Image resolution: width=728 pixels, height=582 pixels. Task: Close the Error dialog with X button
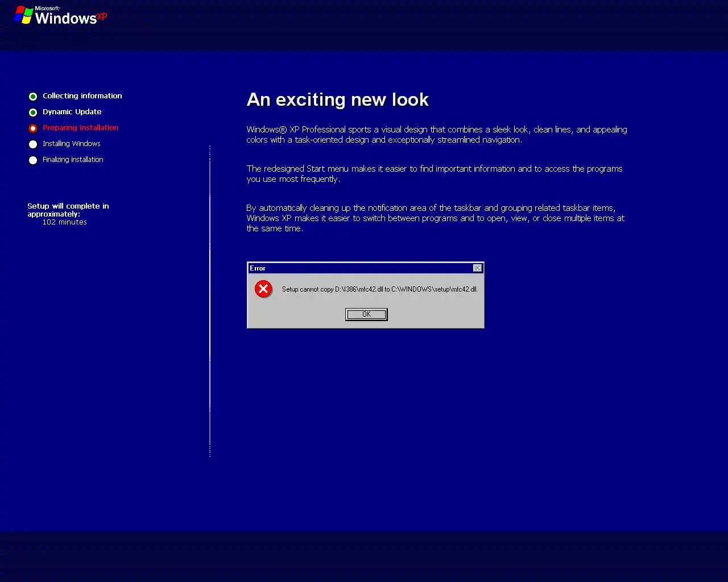[478, 268]
